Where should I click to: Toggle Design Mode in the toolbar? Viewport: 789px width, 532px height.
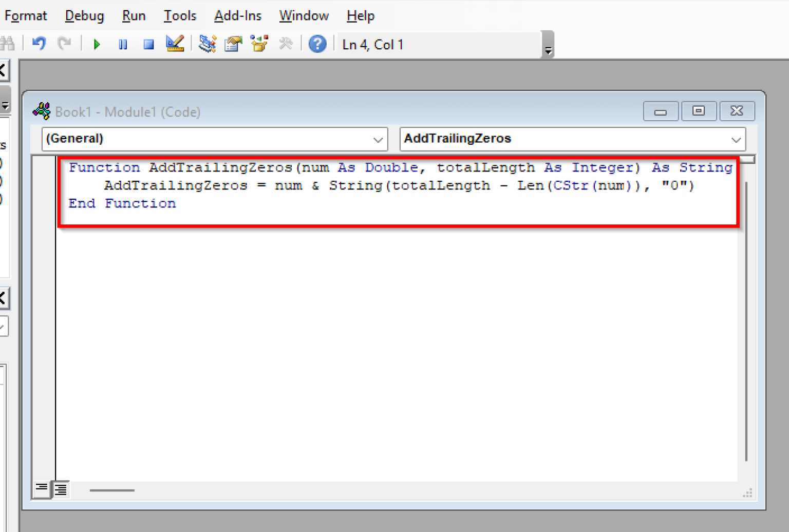click(x=175, y=44)
